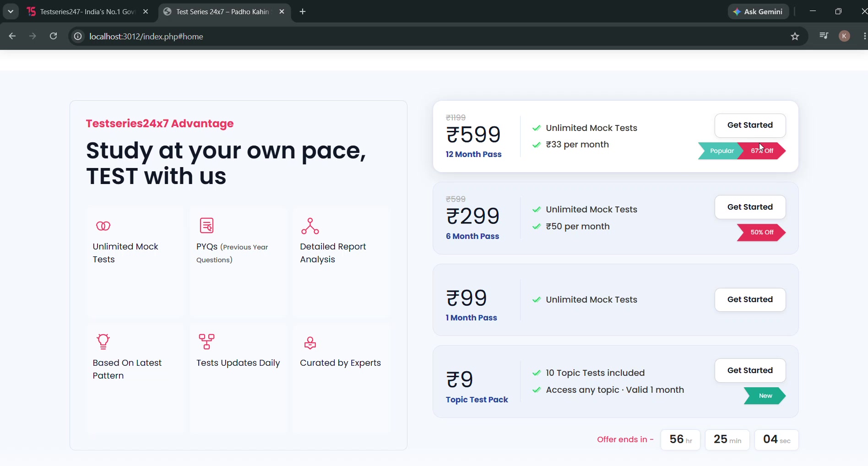Screen dimensions: 868x466
Task: Switch to Test Series 24x7 Padho Kahin tab
Action: click(x=224, y=11)
